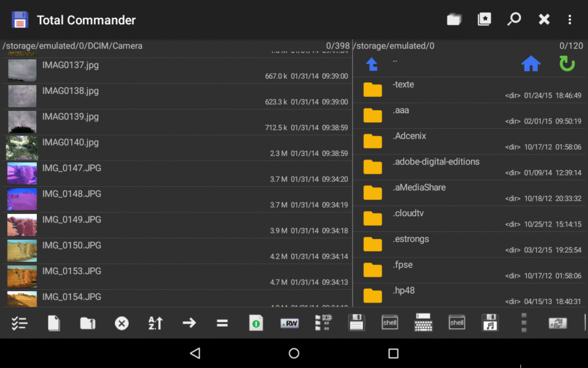
Task: Refresh the right pane with the green arrow
Action: [x=567, y=64]
